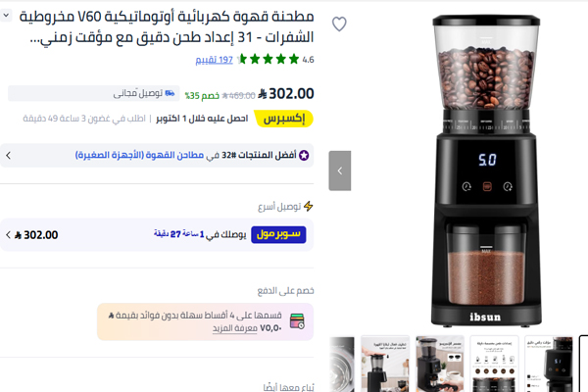Click the main ibsun grinder product image
Viewport: 588px width, 392px height.
pyautogui.click(x=486, y=170)
